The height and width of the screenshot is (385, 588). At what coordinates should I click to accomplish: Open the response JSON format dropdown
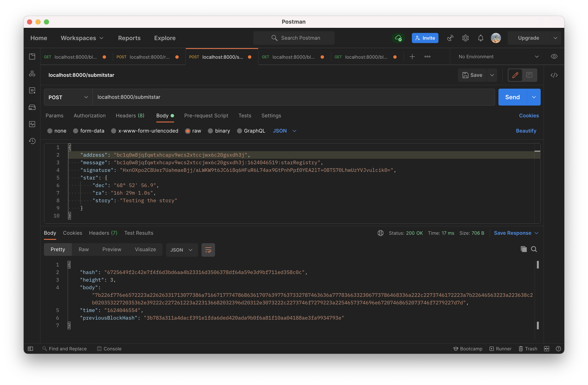182,250
